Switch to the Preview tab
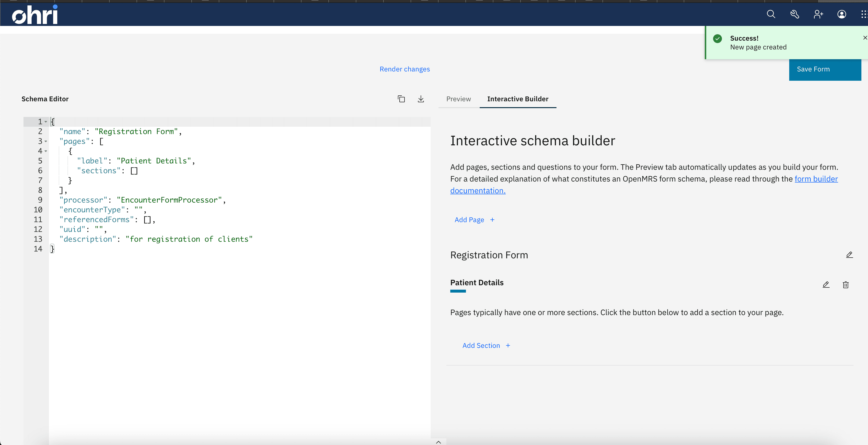Viewport: 868px width, 445px height. tap(459, 99)
